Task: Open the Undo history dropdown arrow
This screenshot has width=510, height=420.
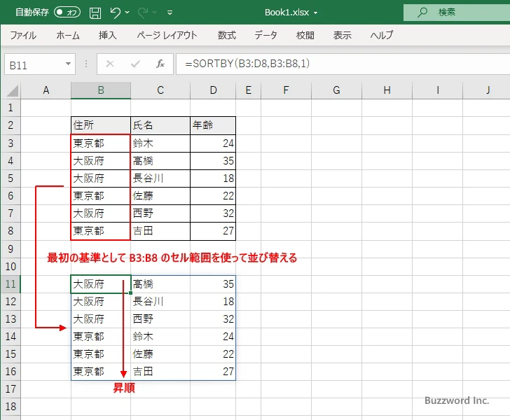Action: 127,13
